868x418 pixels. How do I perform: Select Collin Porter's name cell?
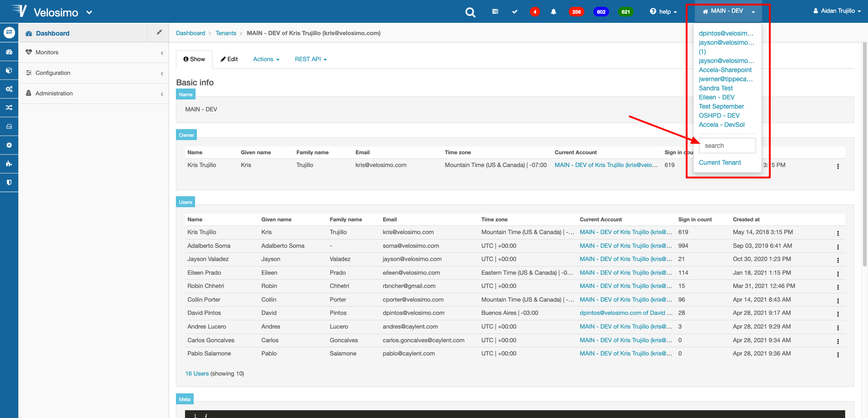pos(204,300)
